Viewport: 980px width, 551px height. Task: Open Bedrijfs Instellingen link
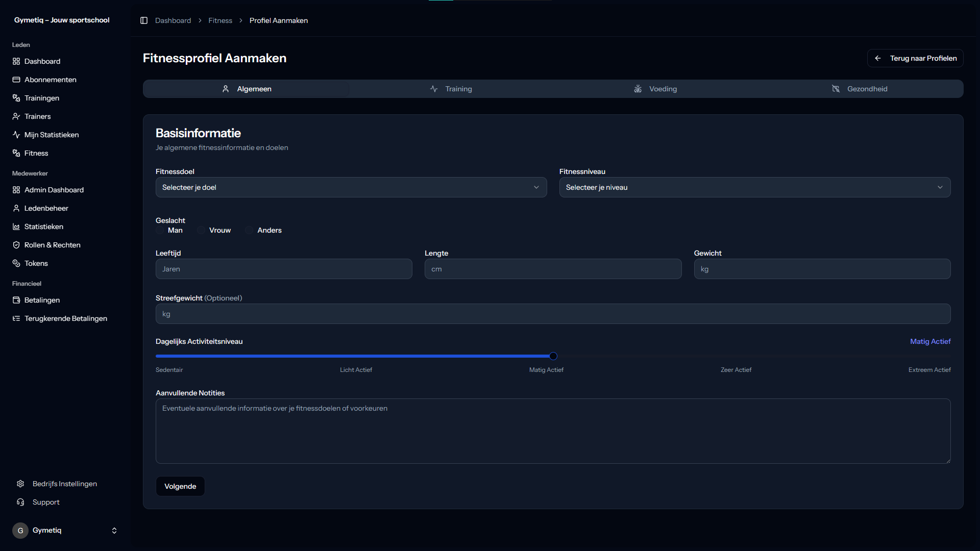point(65,484)
